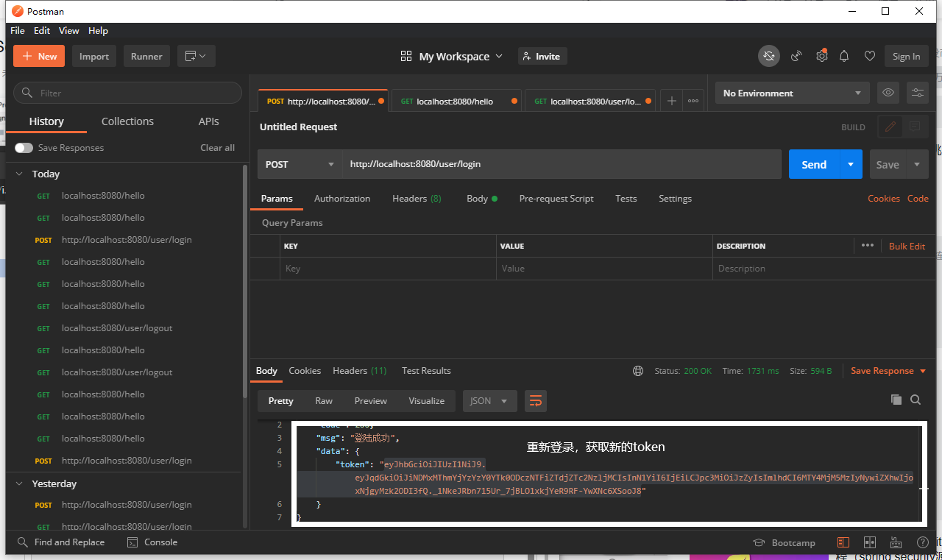Screen dimensions: 942x560
Task: Open Bootcamp
Action: [x=784, y=542]
